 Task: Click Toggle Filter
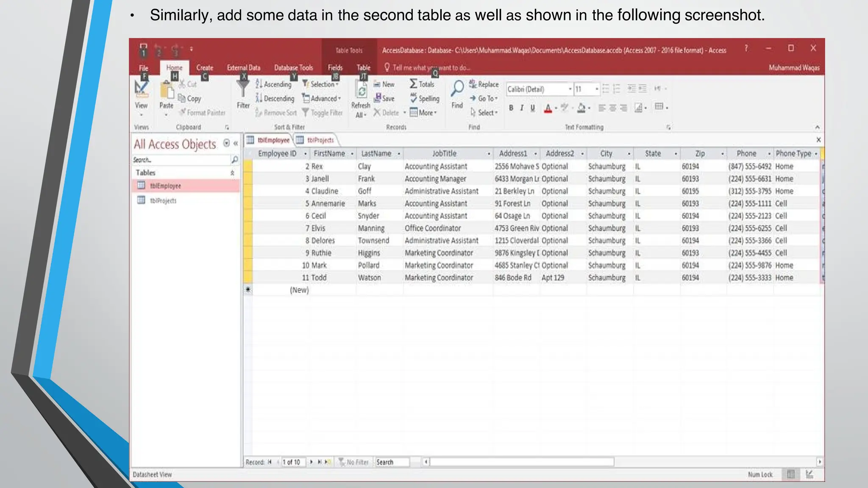coord(322,113)
